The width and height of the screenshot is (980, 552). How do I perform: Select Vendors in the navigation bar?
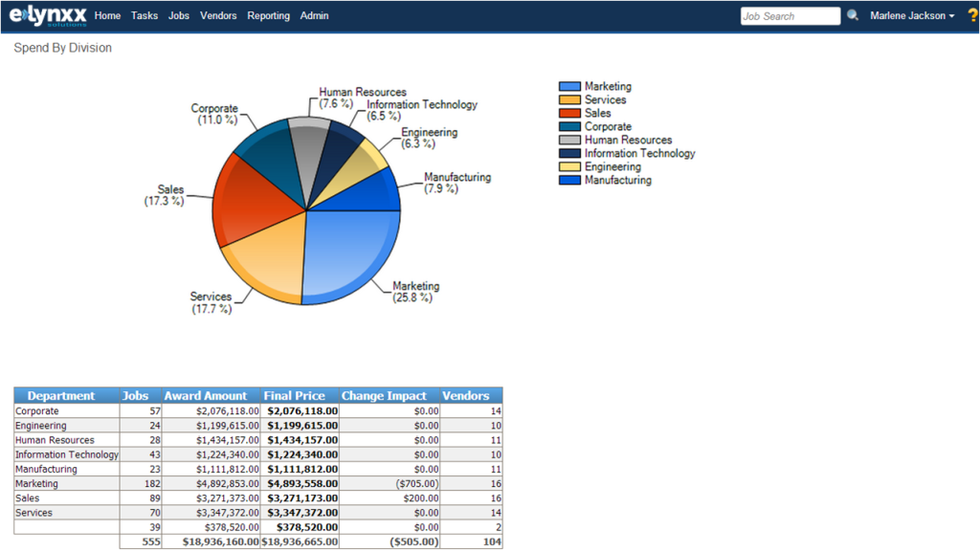(x=218, y=15)
